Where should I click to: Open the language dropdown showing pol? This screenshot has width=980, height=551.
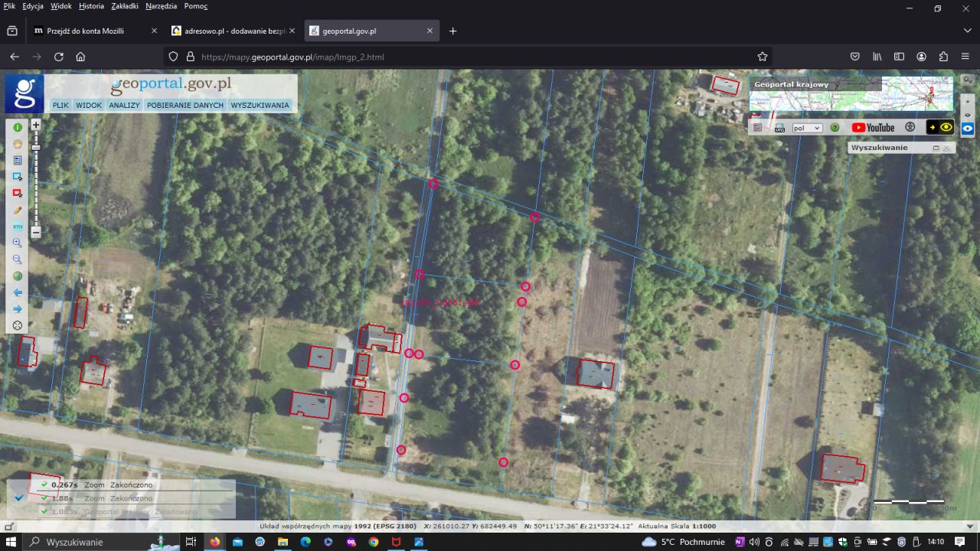click(807, 129)
